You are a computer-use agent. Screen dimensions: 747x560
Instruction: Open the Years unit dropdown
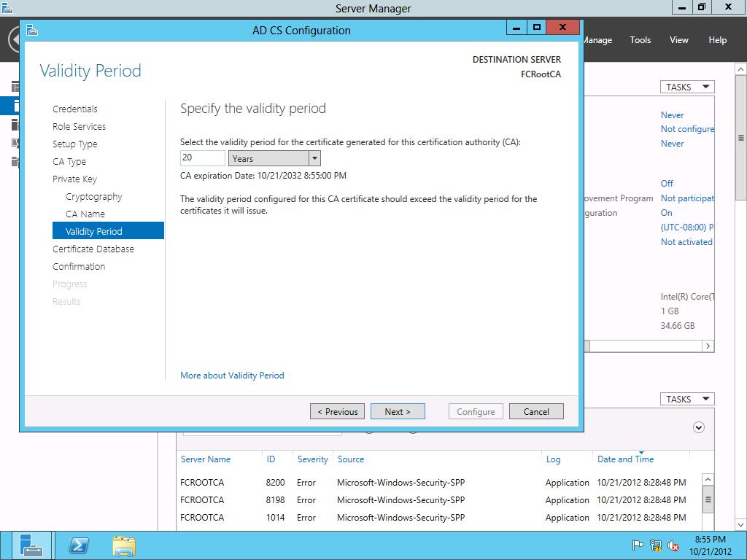(x=314, y=158)
